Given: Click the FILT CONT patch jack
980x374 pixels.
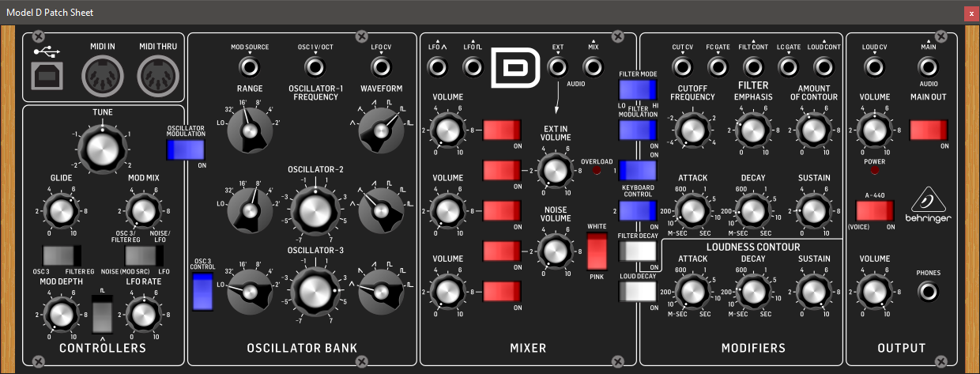Looking at the screenshot, I should pyautogui.click(x=753, y=68).
